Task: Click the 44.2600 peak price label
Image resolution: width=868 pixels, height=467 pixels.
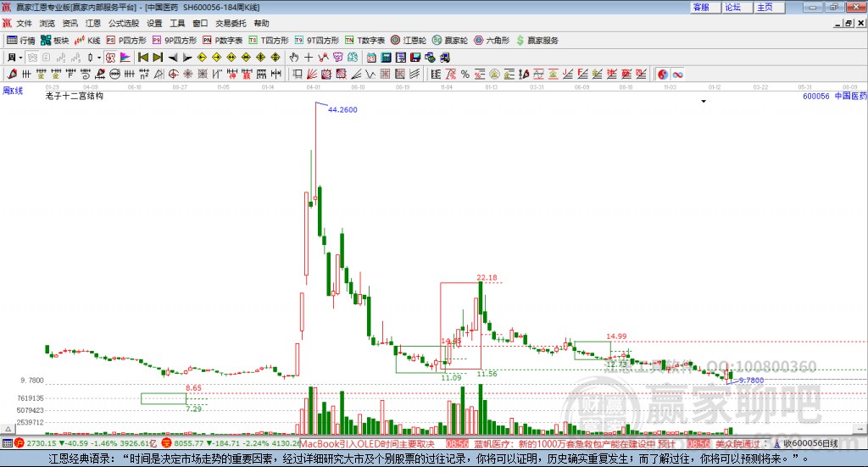Action: click(x=342, y=109)
